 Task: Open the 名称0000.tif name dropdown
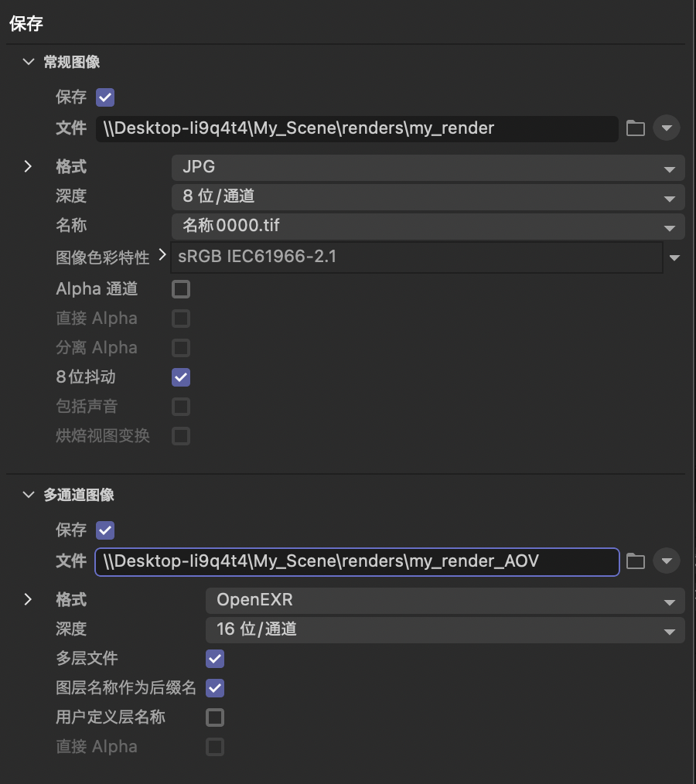coord(428,226)
